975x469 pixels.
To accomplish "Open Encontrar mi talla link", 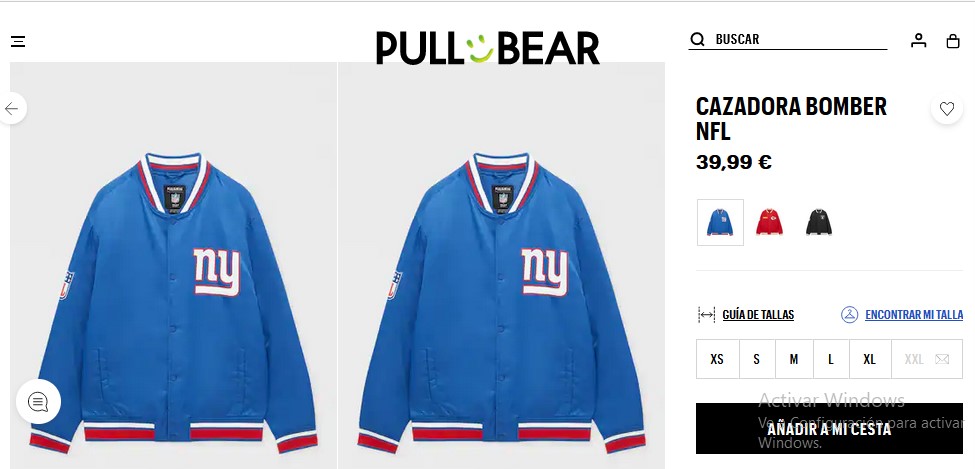I will tap(913, 315).
